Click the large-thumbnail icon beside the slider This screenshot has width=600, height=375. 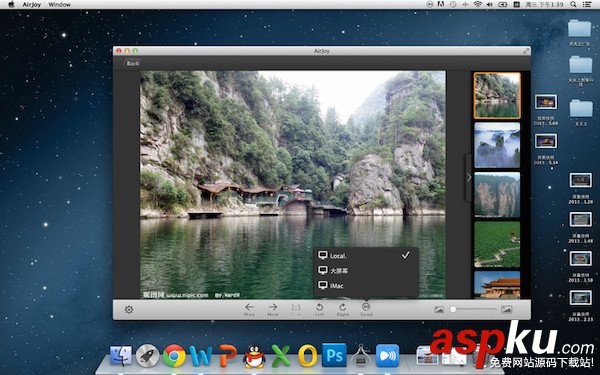[507, 310]
